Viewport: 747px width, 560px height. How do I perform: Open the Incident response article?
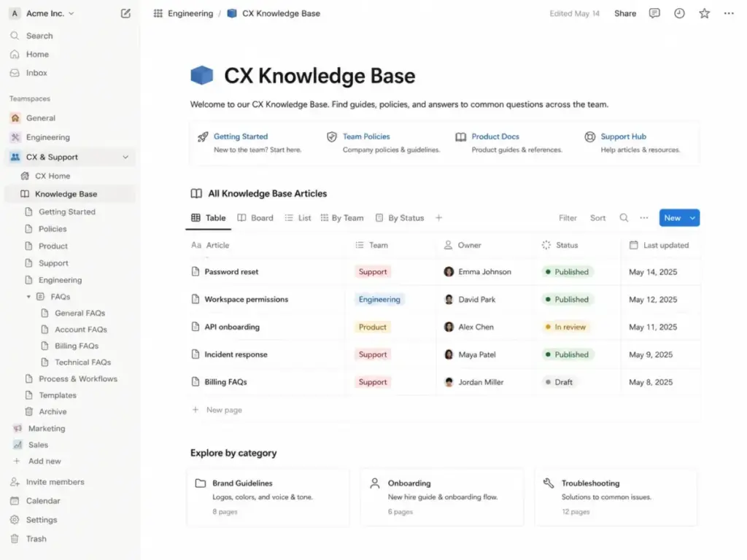(x=236, y=354)
